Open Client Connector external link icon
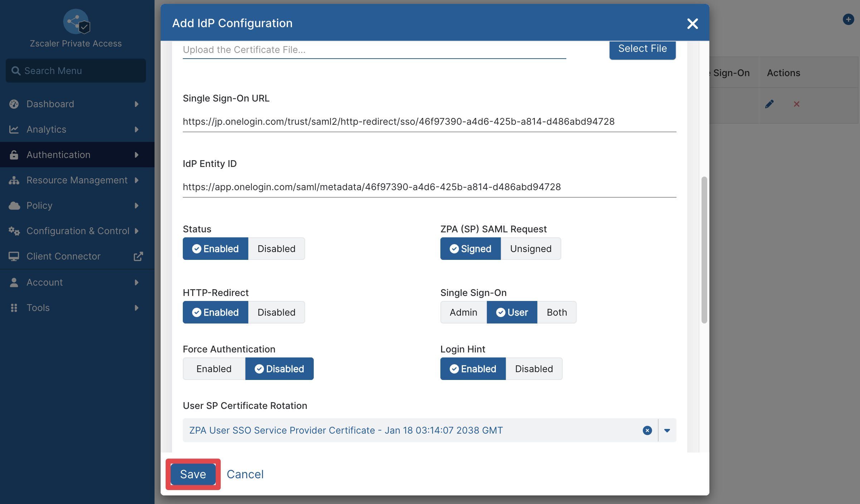Image resolution: width=860 pixels, height=504 pixels. coord(138,256)
